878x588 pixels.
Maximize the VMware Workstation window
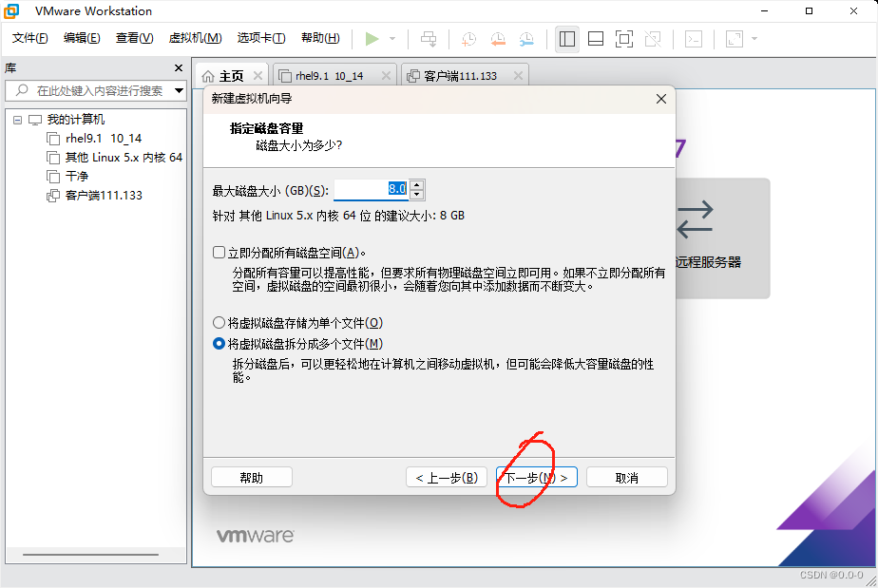[810, 10]
